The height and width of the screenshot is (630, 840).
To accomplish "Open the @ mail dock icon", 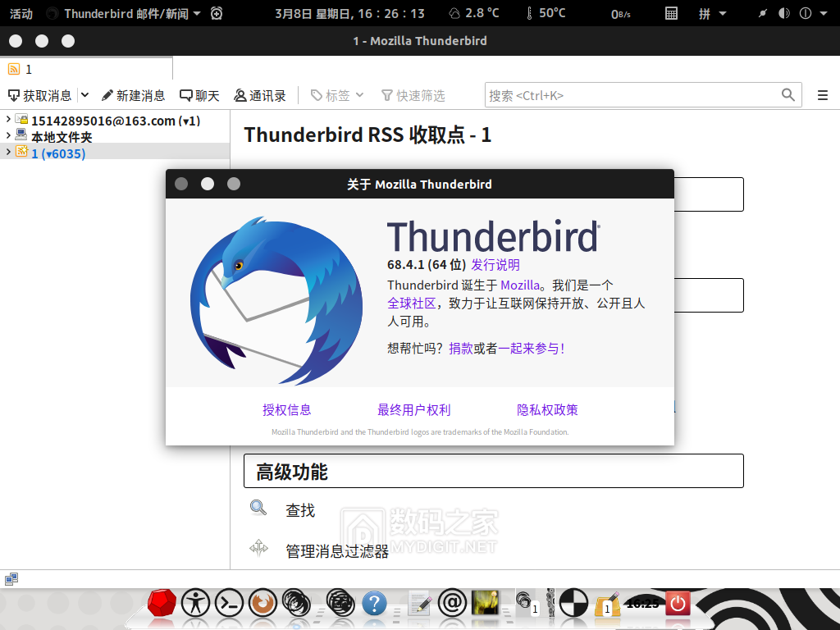I will (x=453, y=603).
